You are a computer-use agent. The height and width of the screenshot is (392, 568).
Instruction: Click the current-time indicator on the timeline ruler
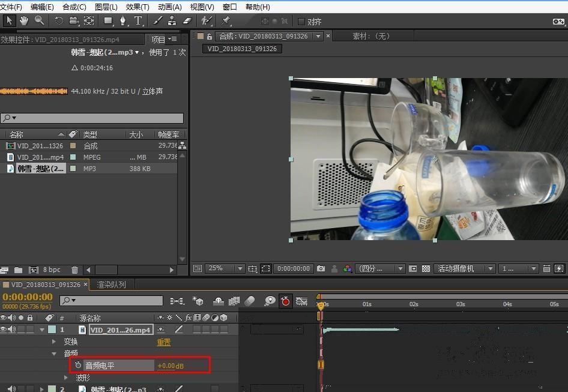tap(321, 306)
